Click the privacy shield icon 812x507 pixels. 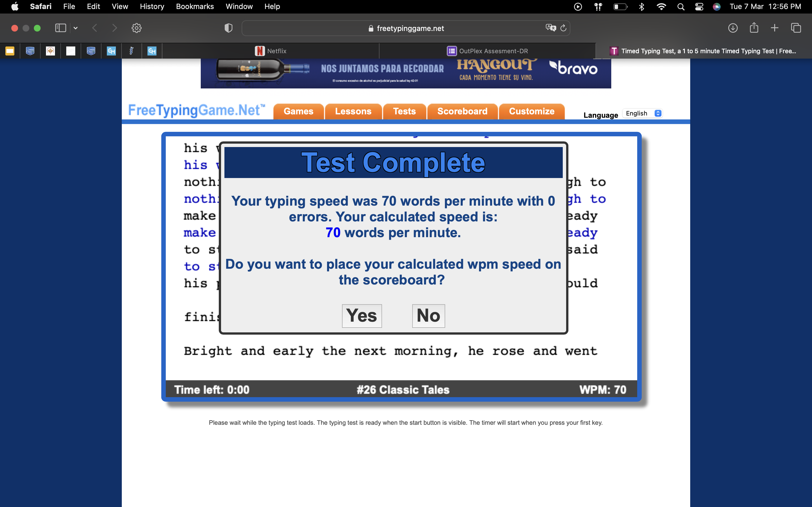(x=228, y=28)
